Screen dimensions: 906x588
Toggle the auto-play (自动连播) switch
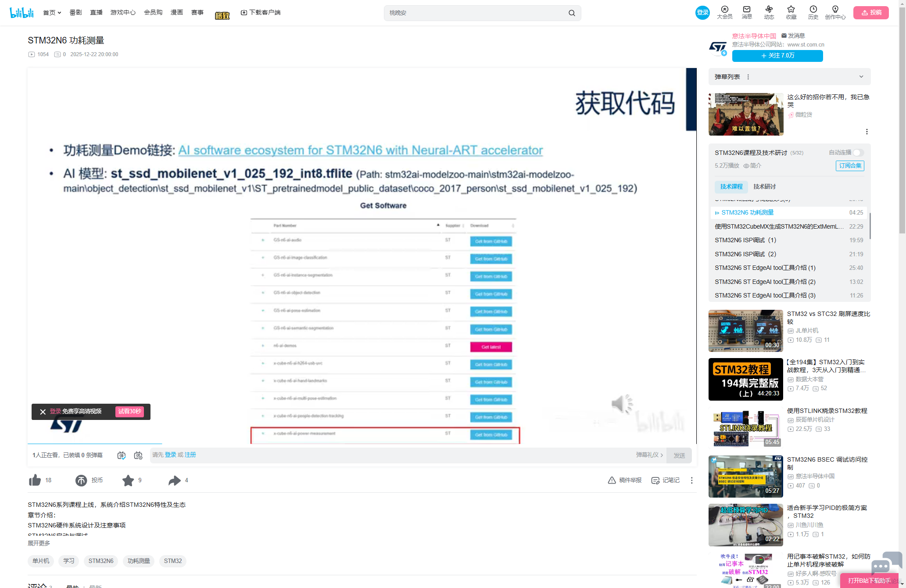click(858, 153)
